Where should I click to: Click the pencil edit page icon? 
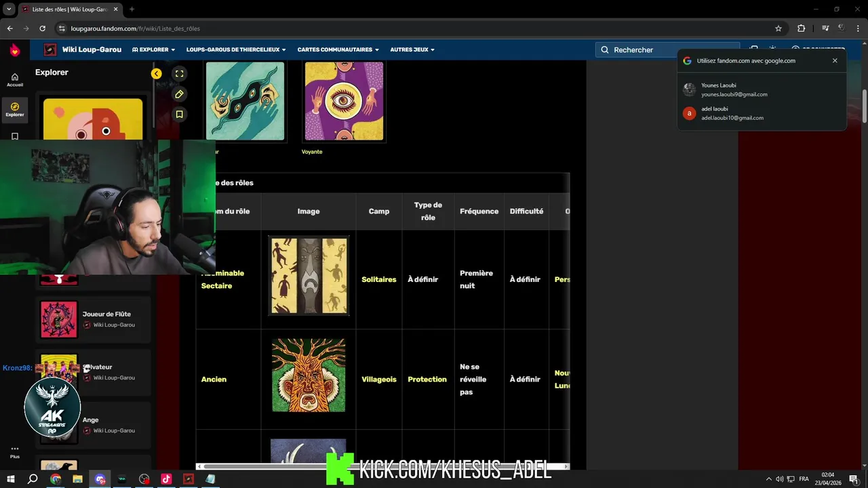tap(179, 94)
